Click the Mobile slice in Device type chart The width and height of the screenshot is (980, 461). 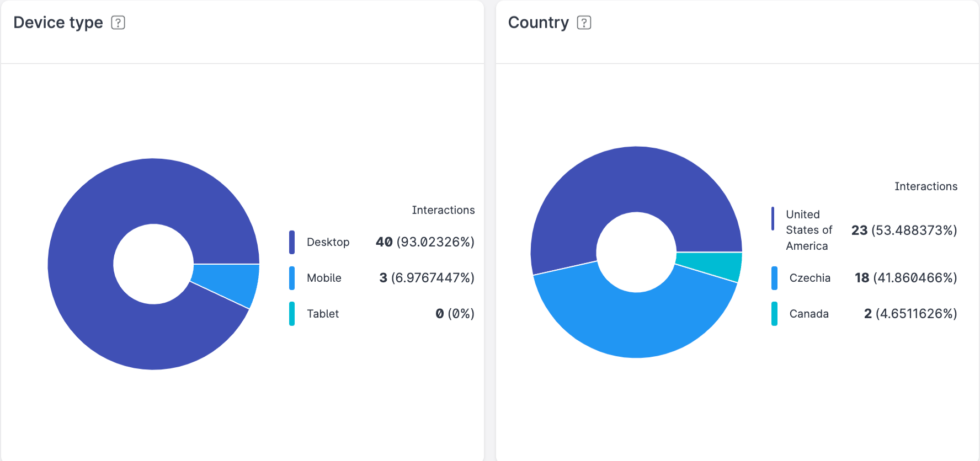coord(227,281)
